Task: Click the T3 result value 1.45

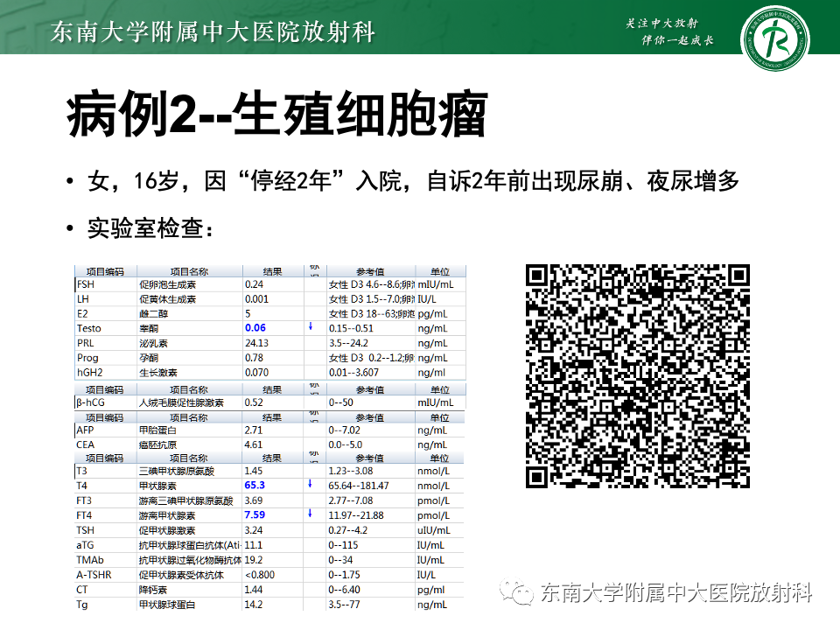Action: [254, 471]
